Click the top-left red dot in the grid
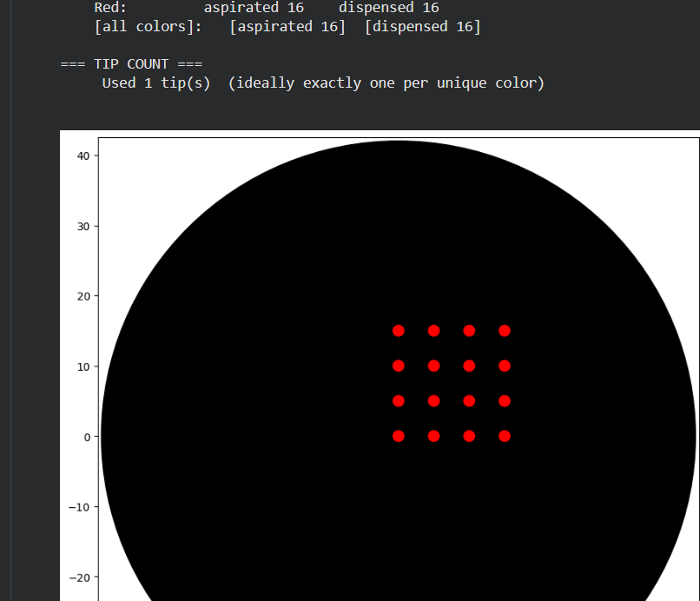Viewport: 700px width, 601px height. [x=399, y=331]
